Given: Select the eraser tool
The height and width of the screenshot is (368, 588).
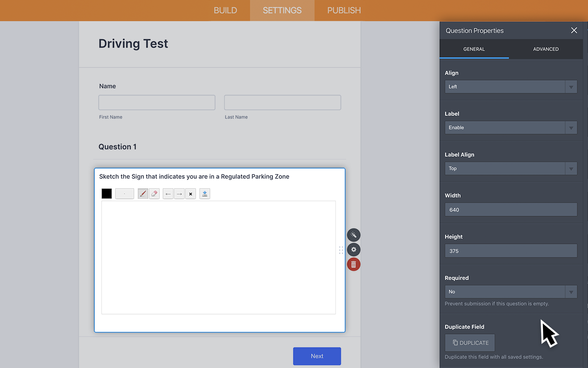Looking at the screenshot, I should pos(154,194).
